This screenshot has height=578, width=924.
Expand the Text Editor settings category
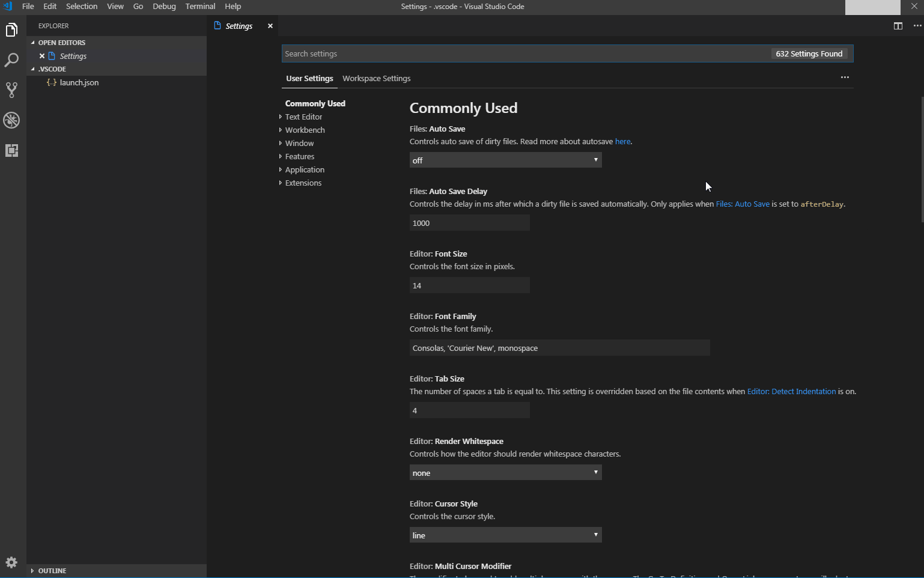pos(303,117)
